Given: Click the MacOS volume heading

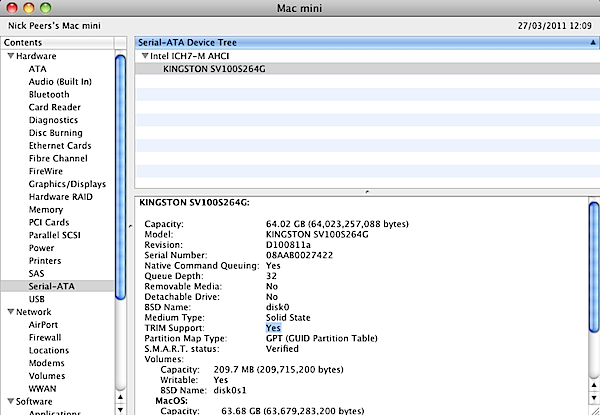Looking at the screenshot, I should [x=171, y=401].
